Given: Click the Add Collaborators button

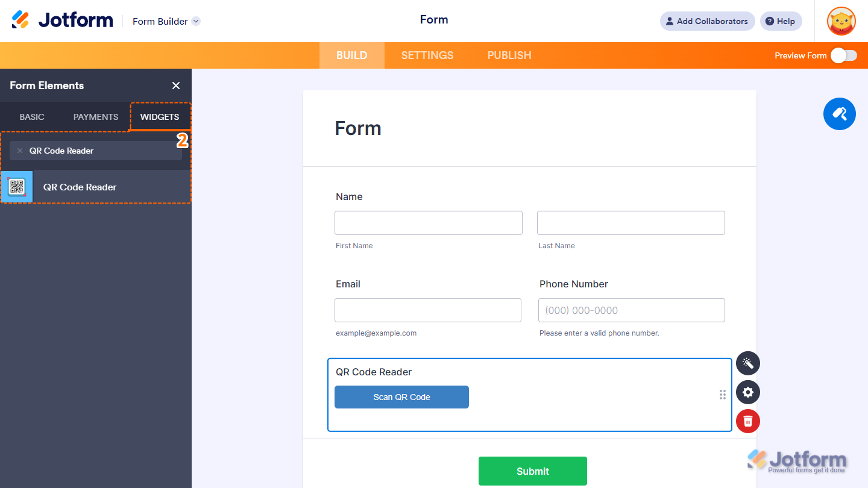Looking at the screenshot, I should point(706,21).
